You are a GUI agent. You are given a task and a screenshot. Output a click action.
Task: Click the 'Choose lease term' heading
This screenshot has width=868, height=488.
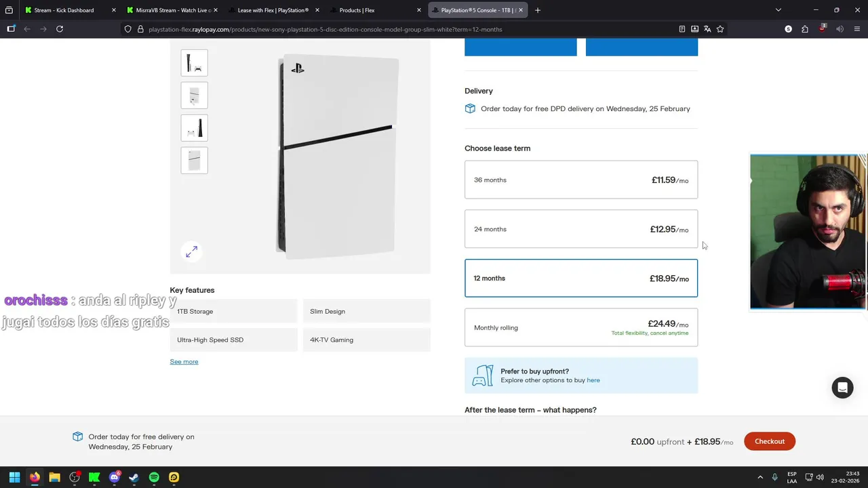[x=497, y=148]
